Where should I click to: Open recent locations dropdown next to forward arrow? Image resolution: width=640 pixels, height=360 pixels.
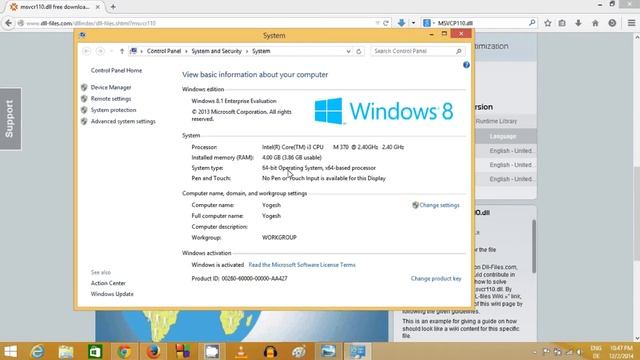click(111, 51)
